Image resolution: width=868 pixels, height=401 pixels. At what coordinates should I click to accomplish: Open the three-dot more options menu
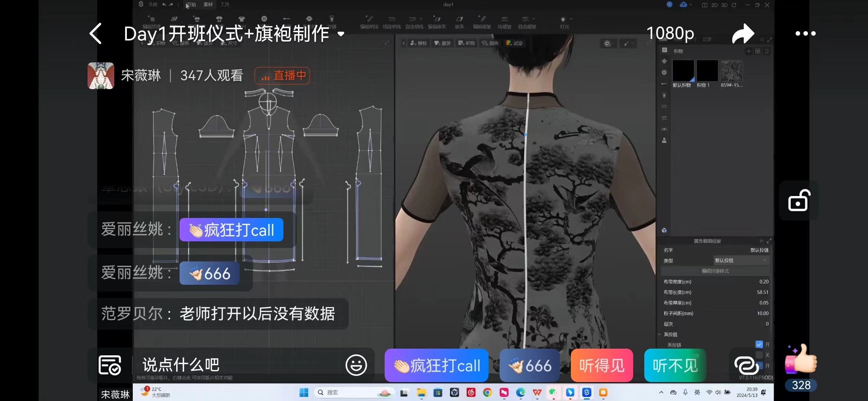[805, 33]
